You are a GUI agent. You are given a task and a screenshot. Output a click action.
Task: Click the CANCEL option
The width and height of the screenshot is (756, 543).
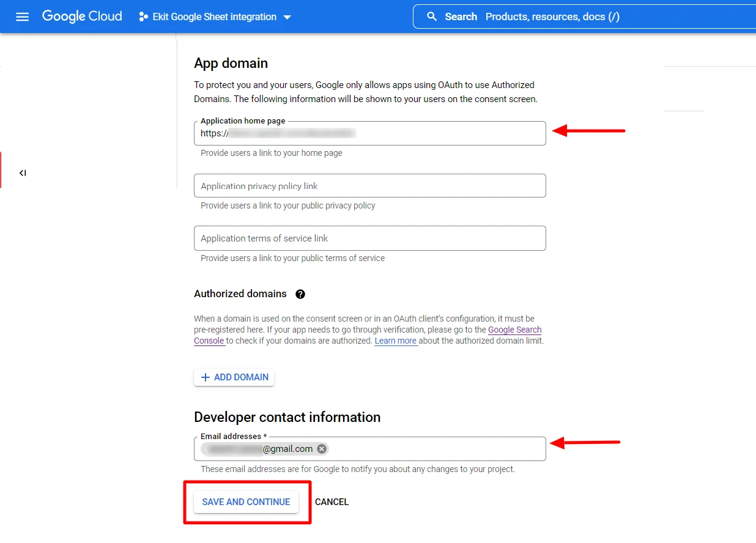(x=332, y=501)
